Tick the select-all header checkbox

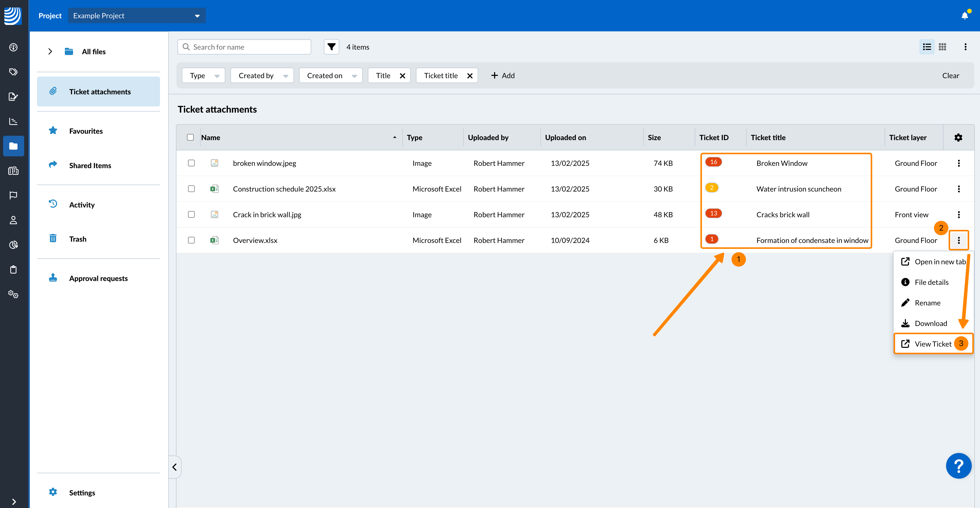pyautogui.click(x=190, y=137)
